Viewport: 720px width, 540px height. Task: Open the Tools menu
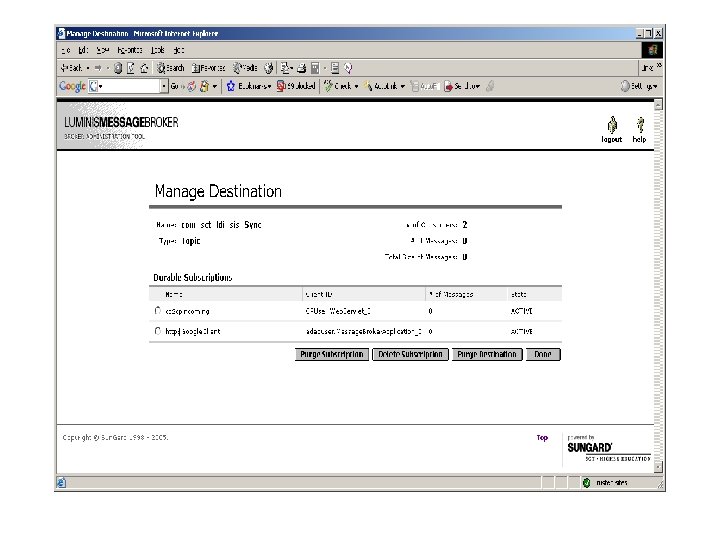click(x=158, y=50)
